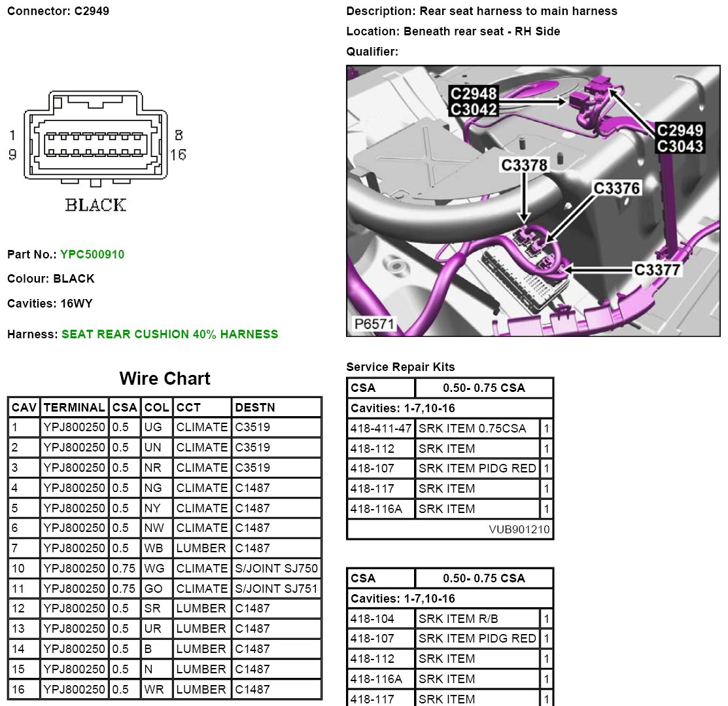Click the S/JOINT SJ751 destination cell
Screen dimensions: 728x706
(276, 589)
